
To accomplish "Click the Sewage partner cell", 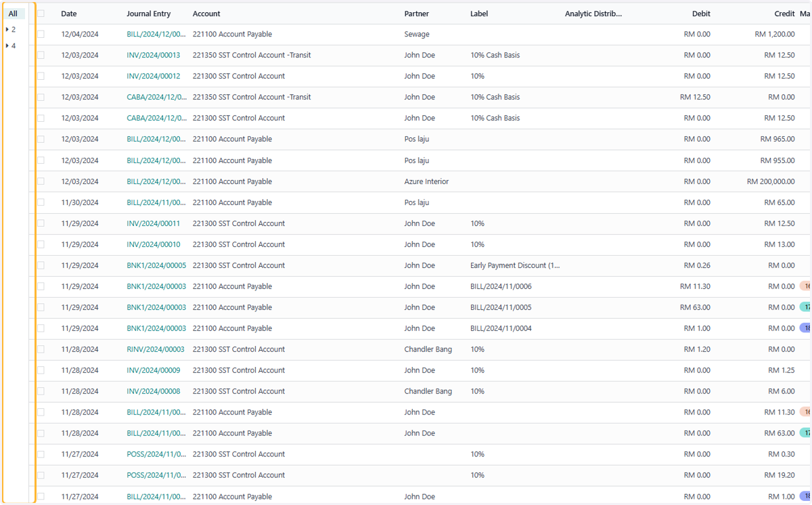I will click(417, 35).
